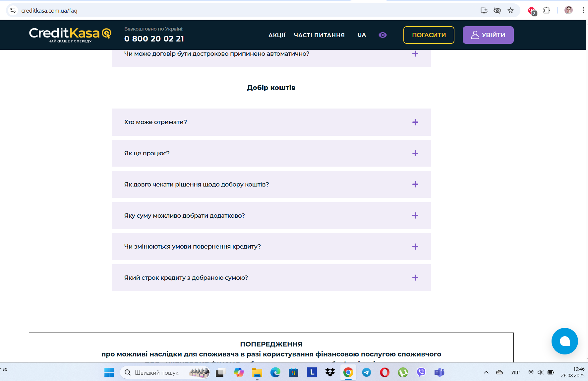
Task: Click 'Чи змінюються умови повернення кредиту?' text
Action: 193,247
